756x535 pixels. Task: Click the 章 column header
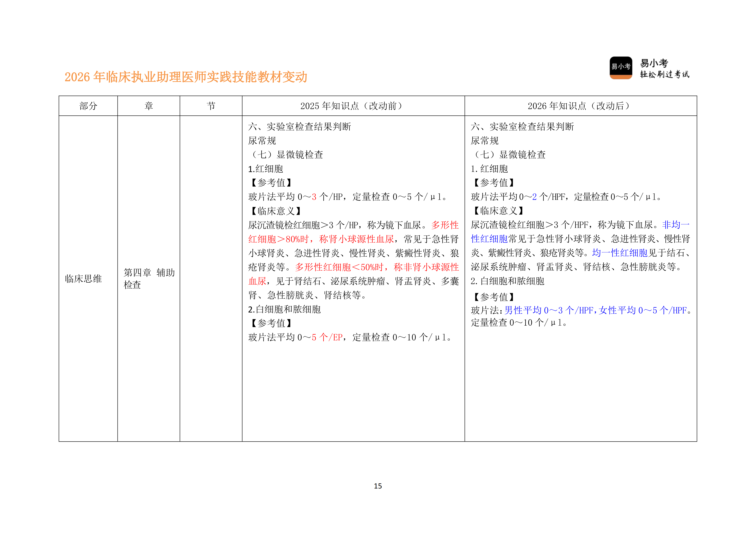[149, 106]
